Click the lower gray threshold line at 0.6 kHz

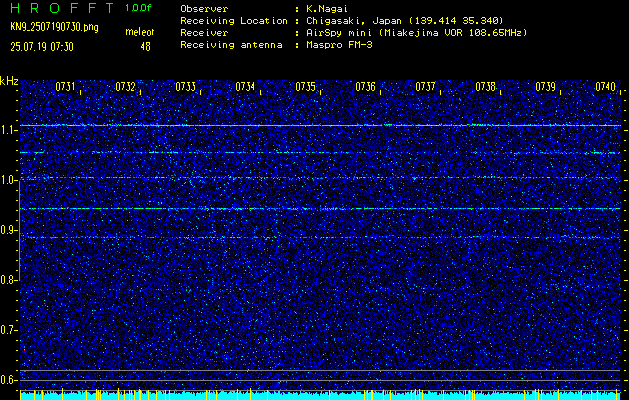pos(320,380)
